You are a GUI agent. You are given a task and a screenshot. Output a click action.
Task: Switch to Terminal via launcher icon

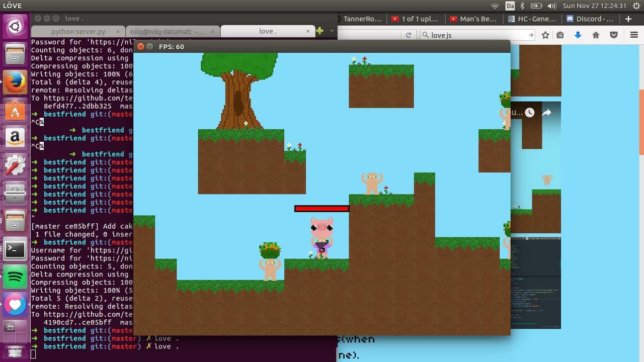tap(15, 248)
